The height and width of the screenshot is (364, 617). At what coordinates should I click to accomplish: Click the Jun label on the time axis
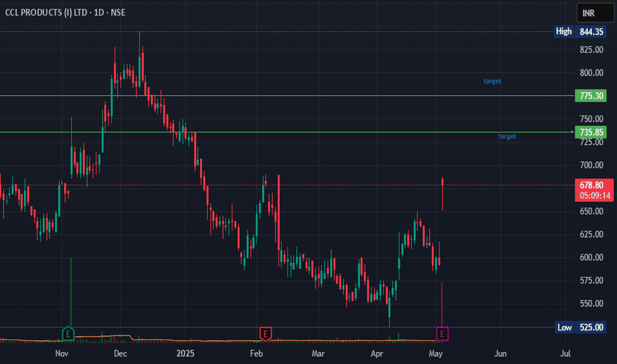[x=500, y=353]
